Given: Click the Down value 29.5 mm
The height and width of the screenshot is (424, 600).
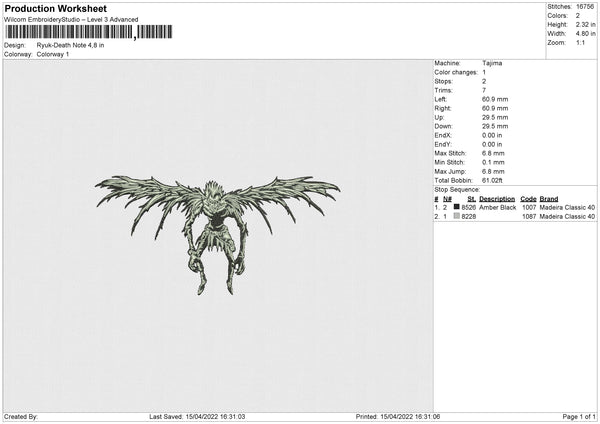Looking at the screenshot, I should (495, 126).
